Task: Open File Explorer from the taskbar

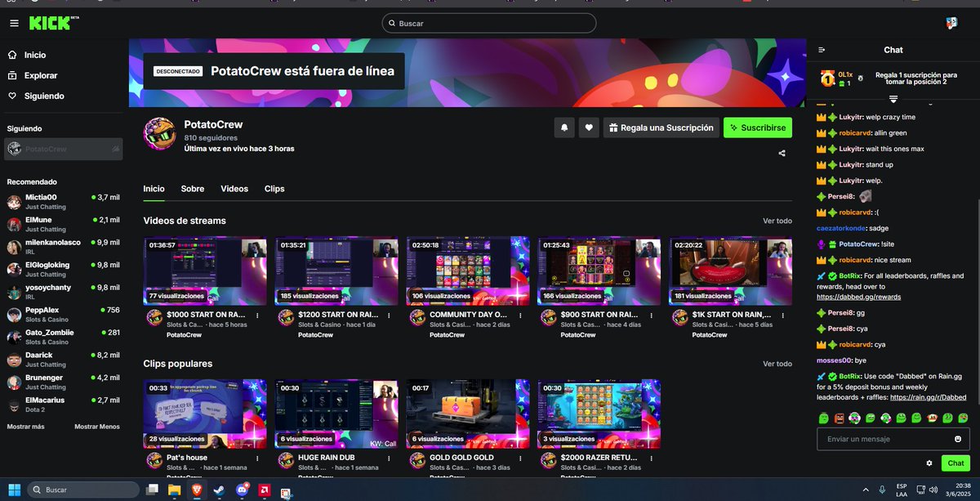Action: [174, 490]
